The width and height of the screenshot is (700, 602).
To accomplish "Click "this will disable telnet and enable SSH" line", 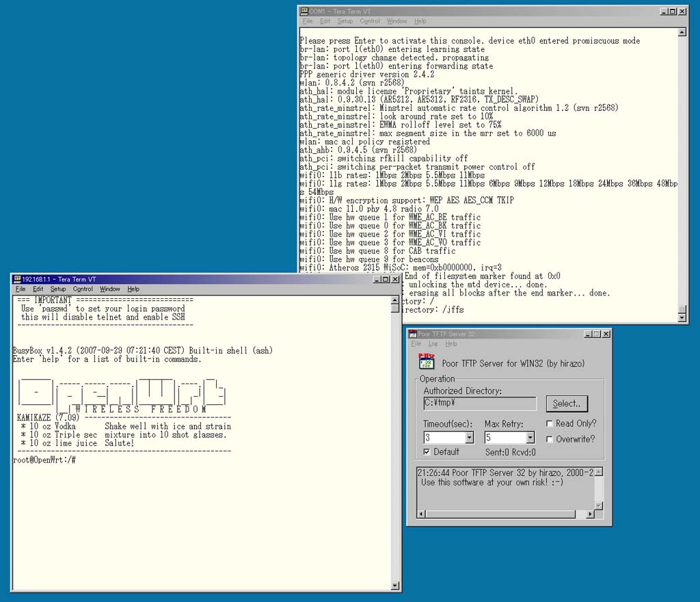I will coord(103,317).
